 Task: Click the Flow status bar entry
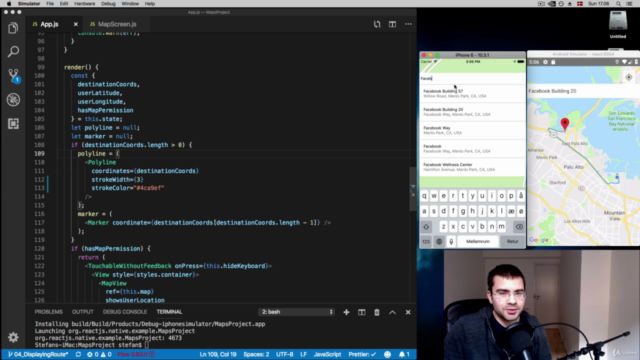point(136,354)
